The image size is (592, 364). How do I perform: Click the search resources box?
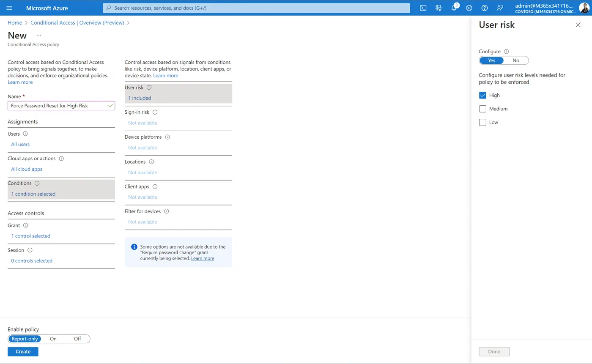coord(256,8)
